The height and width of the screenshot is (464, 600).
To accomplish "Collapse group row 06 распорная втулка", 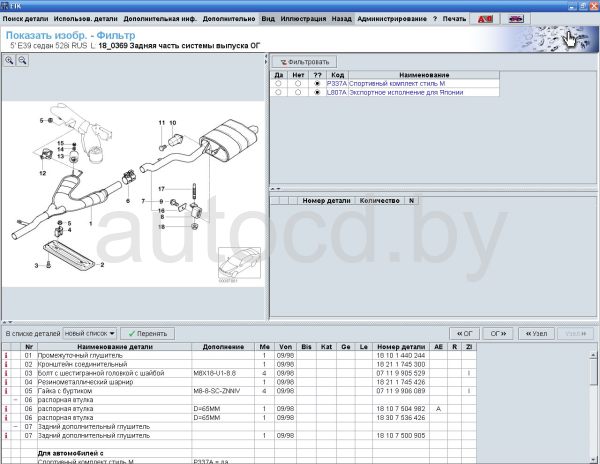I will point(16,400).
